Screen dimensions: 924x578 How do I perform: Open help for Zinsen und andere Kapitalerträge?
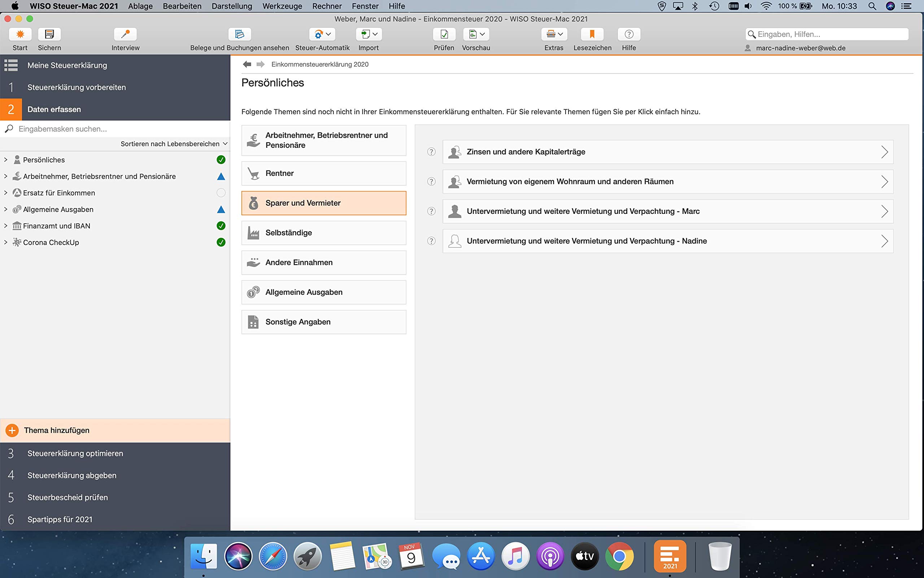[431, 152]
